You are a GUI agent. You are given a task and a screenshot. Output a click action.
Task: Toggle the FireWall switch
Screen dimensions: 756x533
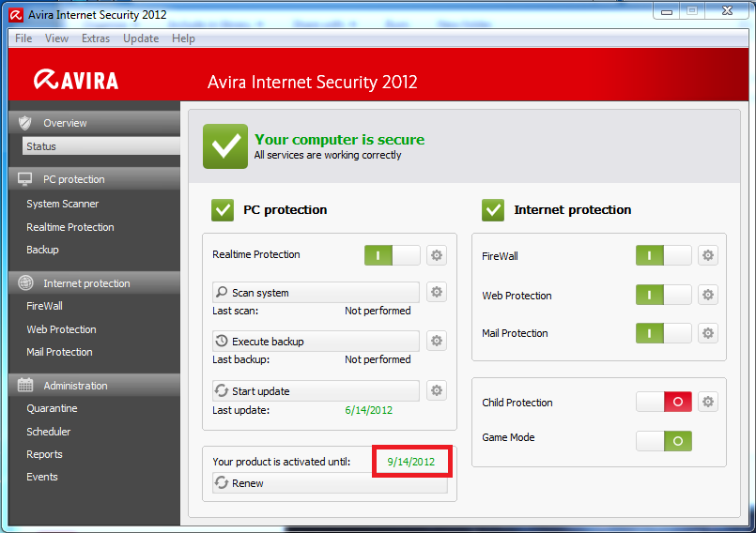coord(663,255)
